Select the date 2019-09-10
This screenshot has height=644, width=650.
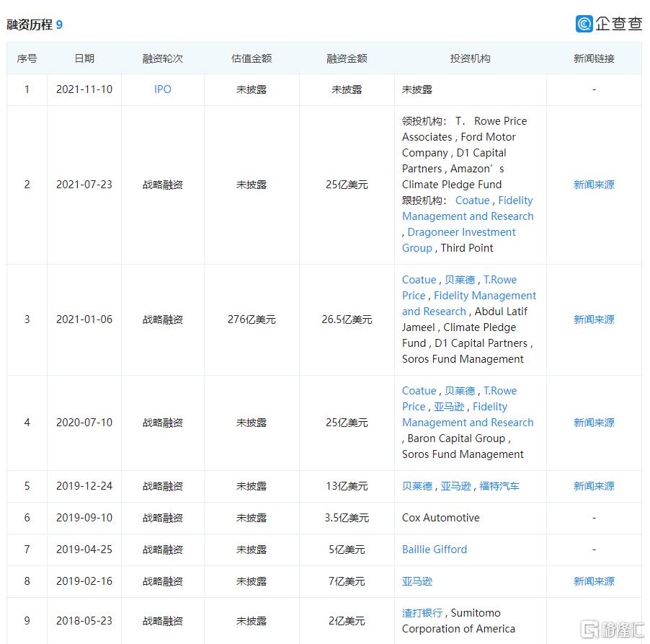84,518
